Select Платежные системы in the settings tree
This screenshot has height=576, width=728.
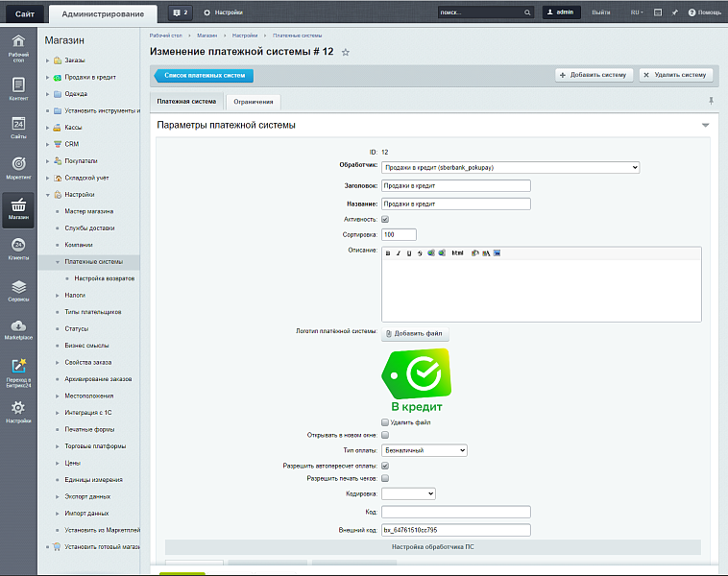coord(94,261)
